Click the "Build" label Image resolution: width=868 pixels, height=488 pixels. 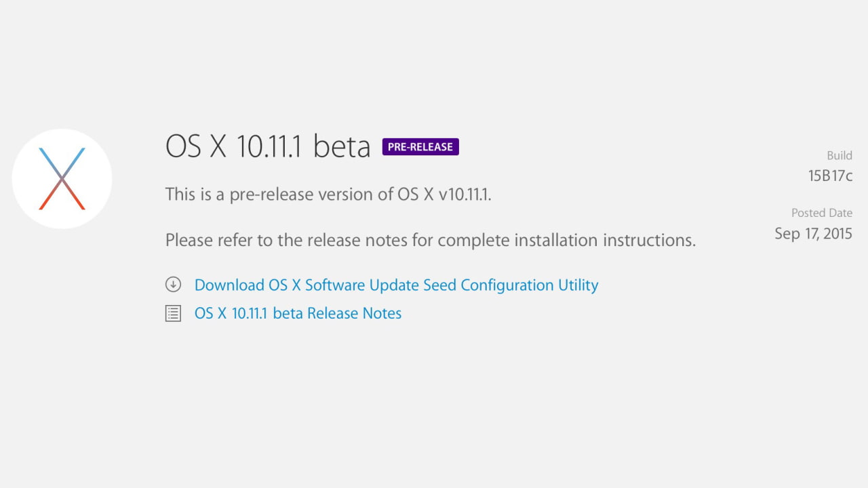pyautogui.click(x=840, y=155)
